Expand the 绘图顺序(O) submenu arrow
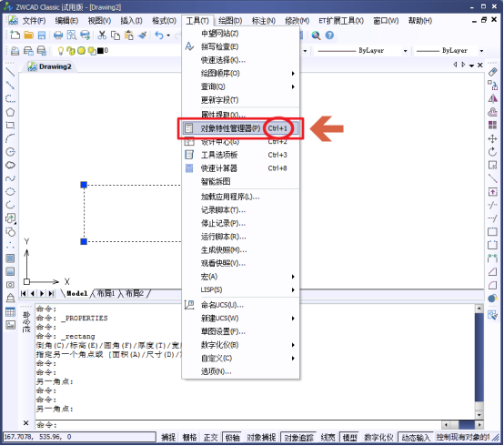Image resolution: width=504 pixels, height=446 pixels. [293, 74]
